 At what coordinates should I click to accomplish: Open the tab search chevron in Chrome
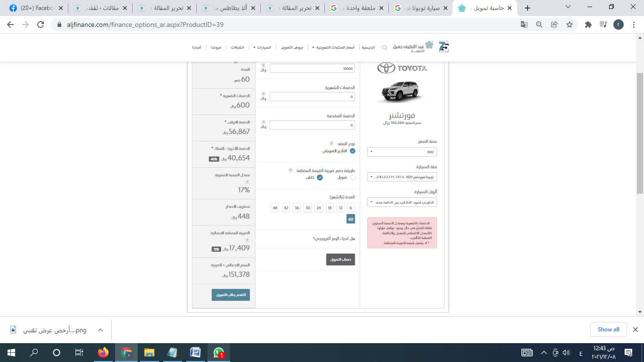tap(568, 7)
